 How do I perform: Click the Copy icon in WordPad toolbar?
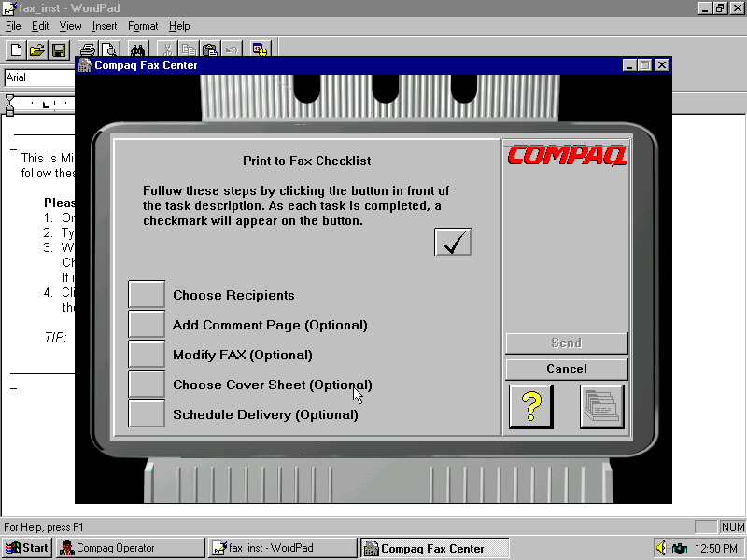pos(189,50)
